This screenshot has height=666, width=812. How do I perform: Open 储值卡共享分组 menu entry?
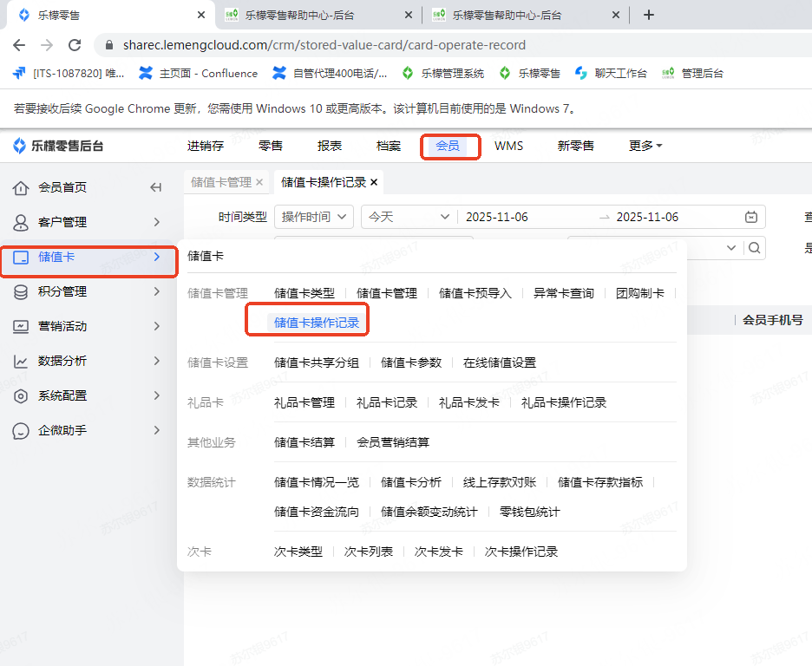(317, 362)
